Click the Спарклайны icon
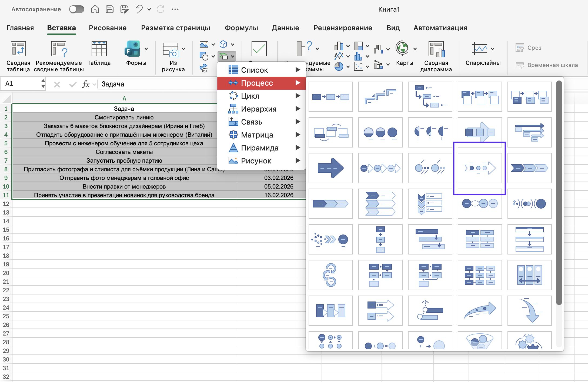 [x=479, y=49]
